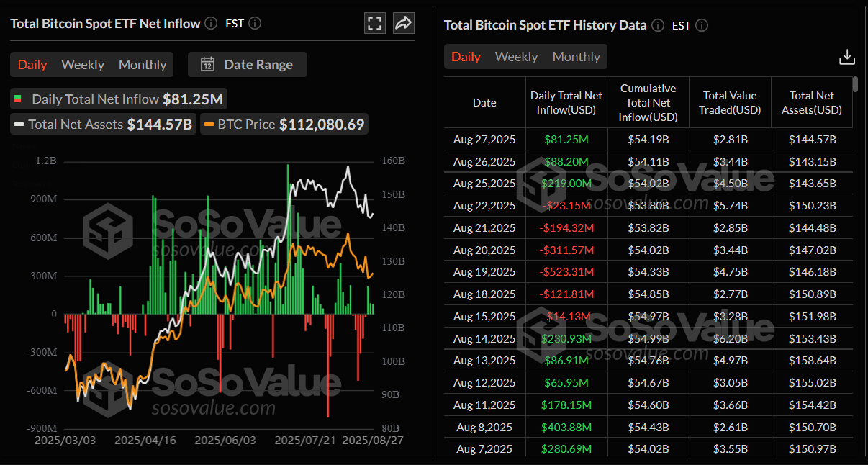
Task: Toggle Total Net Assets legend series
Action: click(104, 125)
